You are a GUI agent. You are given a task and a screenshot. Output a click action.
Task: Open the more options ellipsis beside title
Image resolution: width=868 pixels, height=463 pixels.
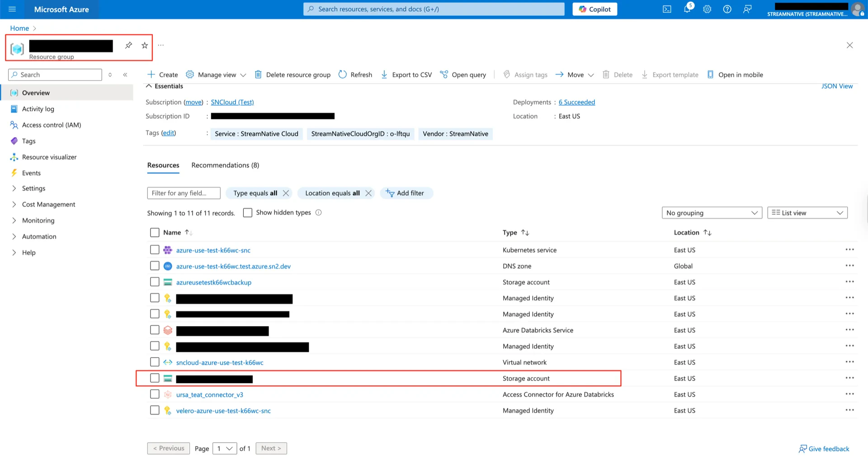click(161, 45)
